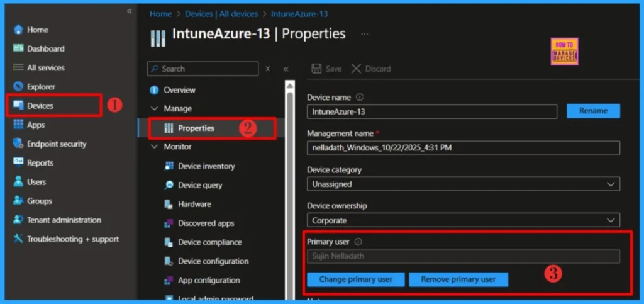Open the Device category dropdown
This screenshot has height=304, width=644.
tap(464, 184)
